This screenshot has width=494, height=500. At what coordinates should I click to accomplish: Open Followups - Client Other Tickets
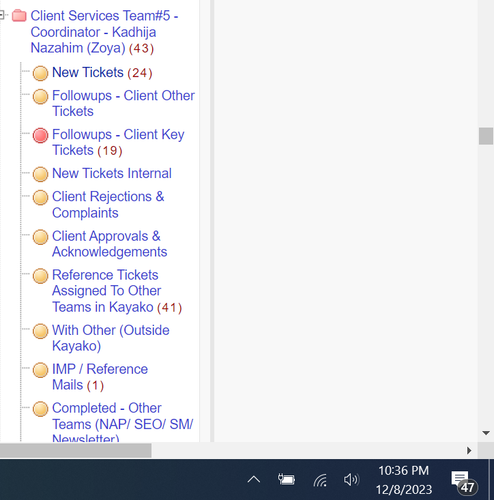(x=123, y=103)
